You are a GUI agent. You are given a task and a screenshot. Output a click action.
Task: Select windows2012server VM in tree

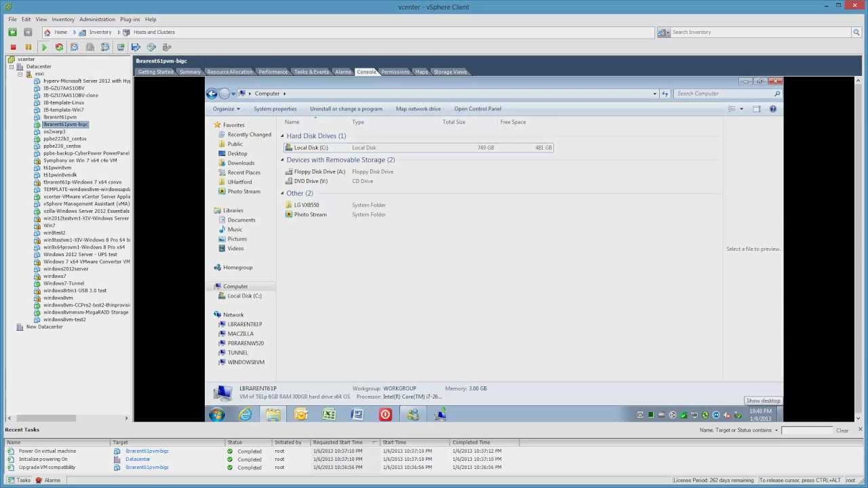click(66, 269)
